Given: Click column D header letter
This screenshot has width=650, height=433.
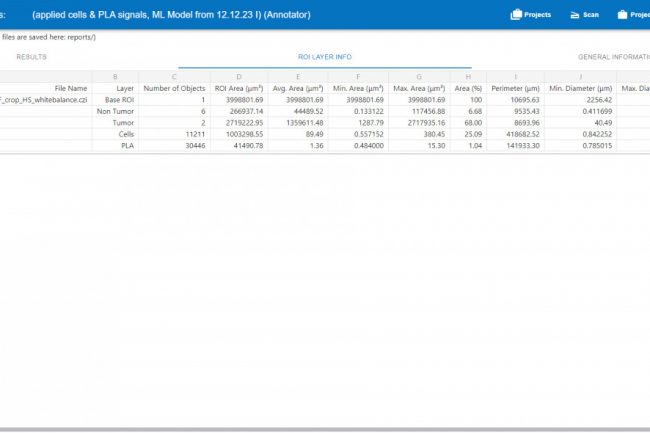Looking at the screenshot, I should coord(238,76).
